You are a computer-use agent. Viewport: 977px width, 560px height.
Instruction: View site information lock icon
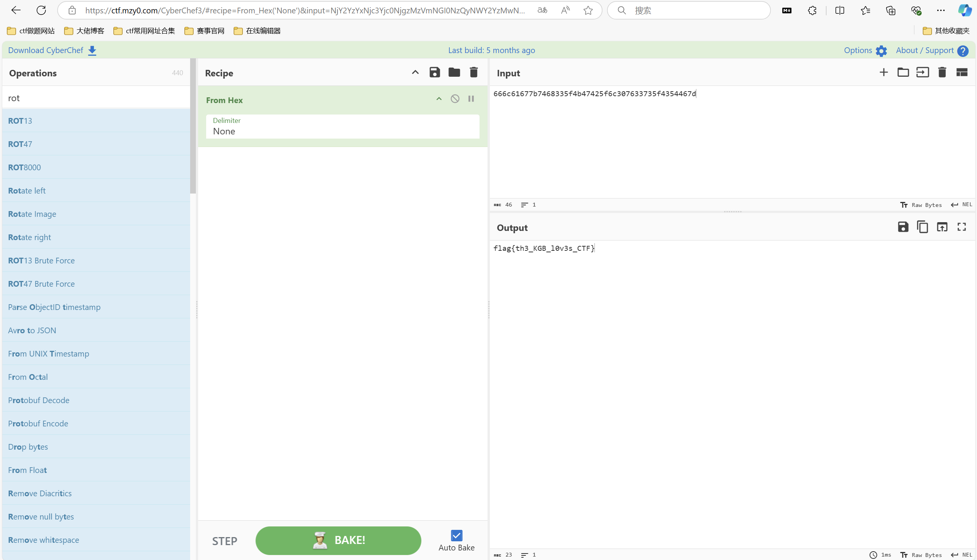(72, 10)
